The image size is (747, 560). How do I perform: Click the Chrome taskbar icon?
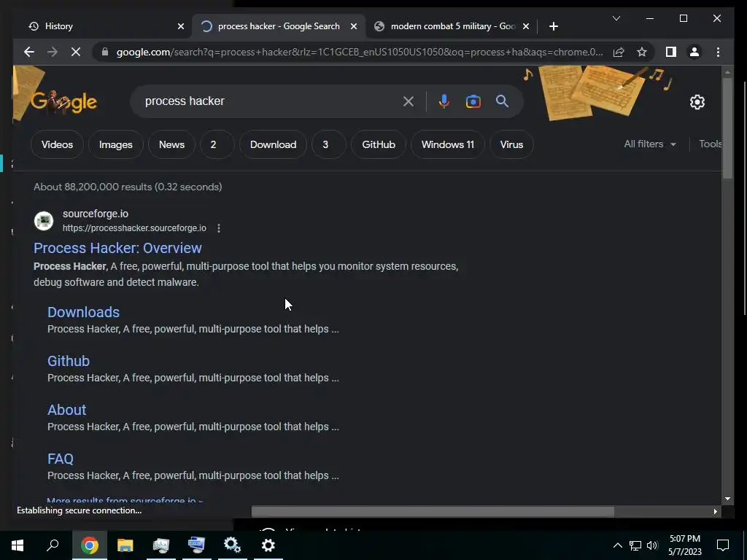pos(89,545)
